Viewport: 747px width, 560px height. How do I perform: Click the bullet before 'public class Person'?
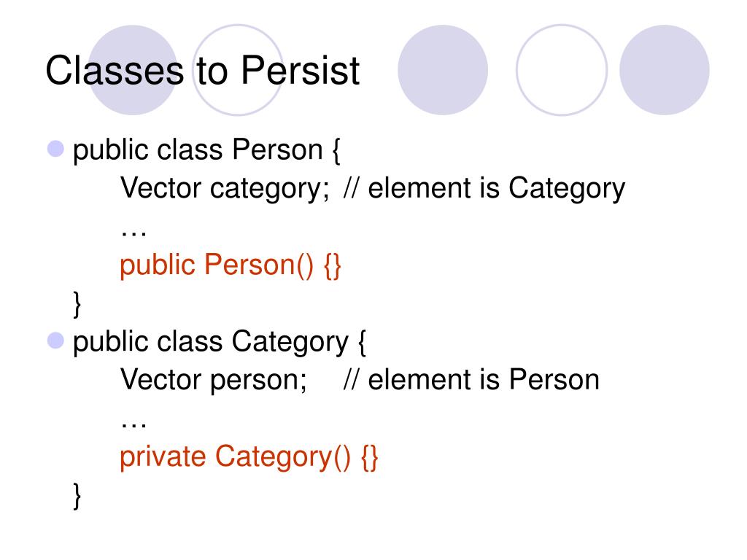coord(55,149)
